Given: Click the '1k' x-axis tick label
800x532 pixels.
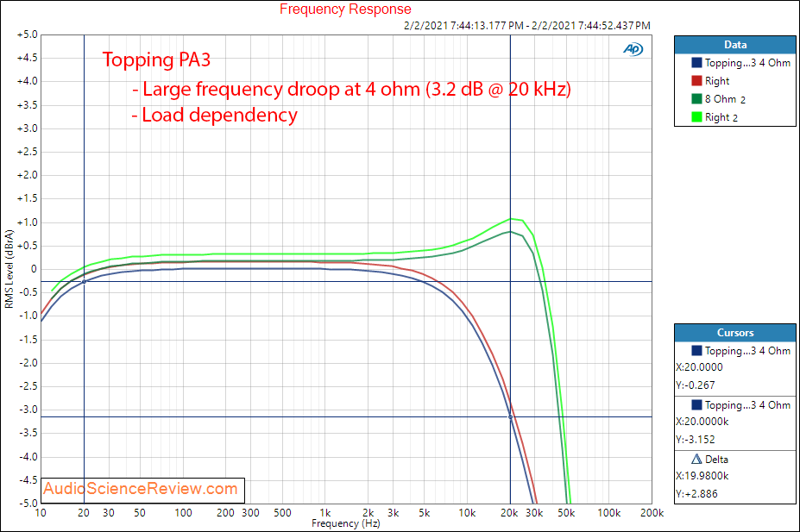Looking at the screenshot, I should [x=325, y=513].
